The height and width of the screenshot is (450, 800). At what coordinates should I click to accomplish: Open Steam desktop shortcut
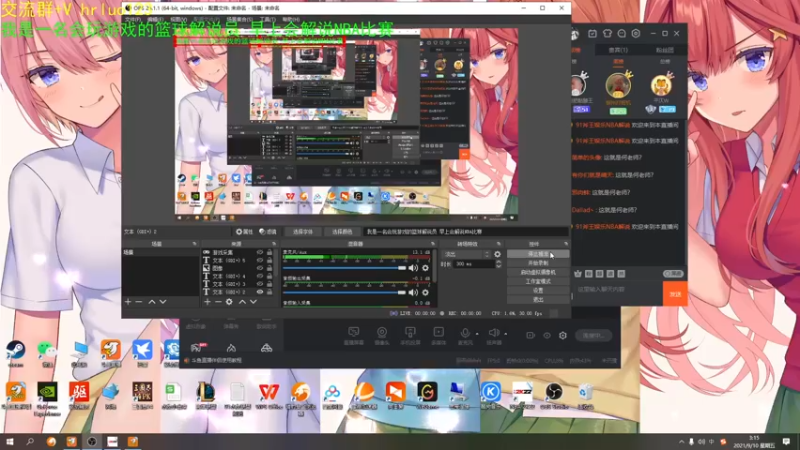coord(15,355)
